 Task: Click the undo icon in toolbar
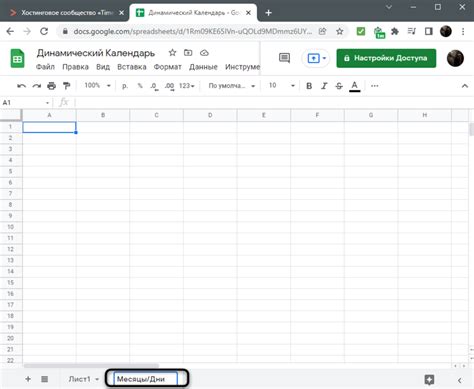[x=21, y=86]
